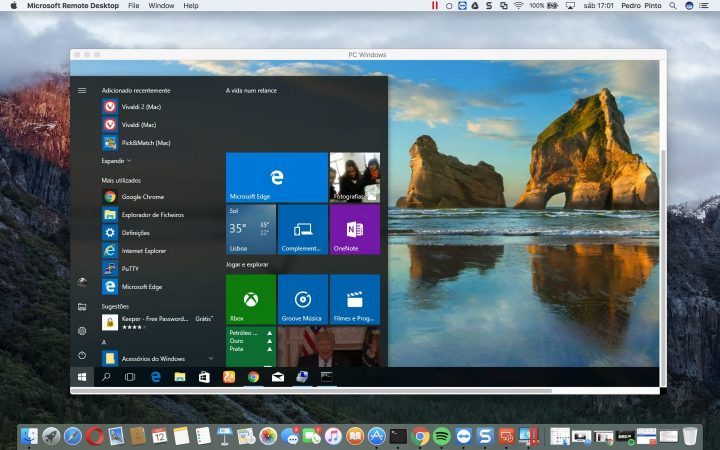Open the Windows Store taskbar icon
This screenshot has width=720, height=450.
coord(204,377)
